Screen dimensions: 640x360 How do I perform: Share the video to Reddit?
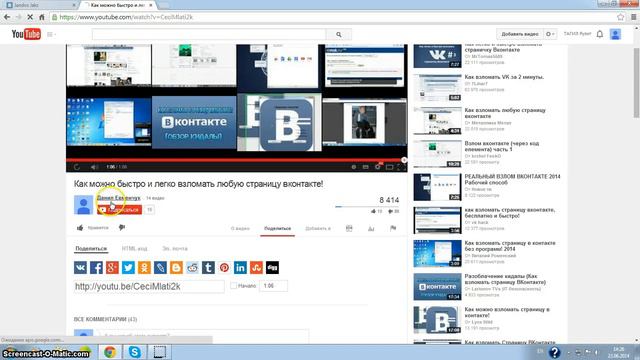pos(192,268)
